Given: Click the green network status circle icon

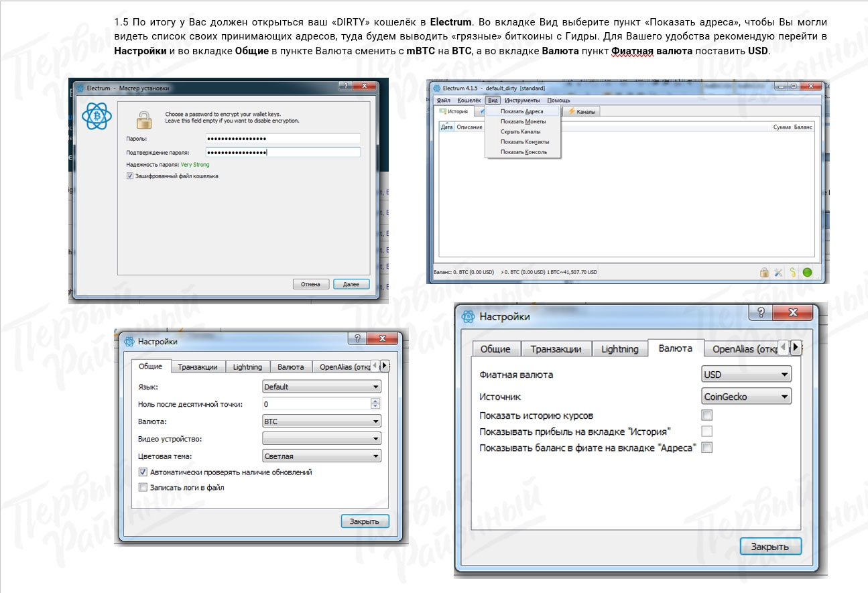Looking at the screenshot, I should click(x=807, y=272).
